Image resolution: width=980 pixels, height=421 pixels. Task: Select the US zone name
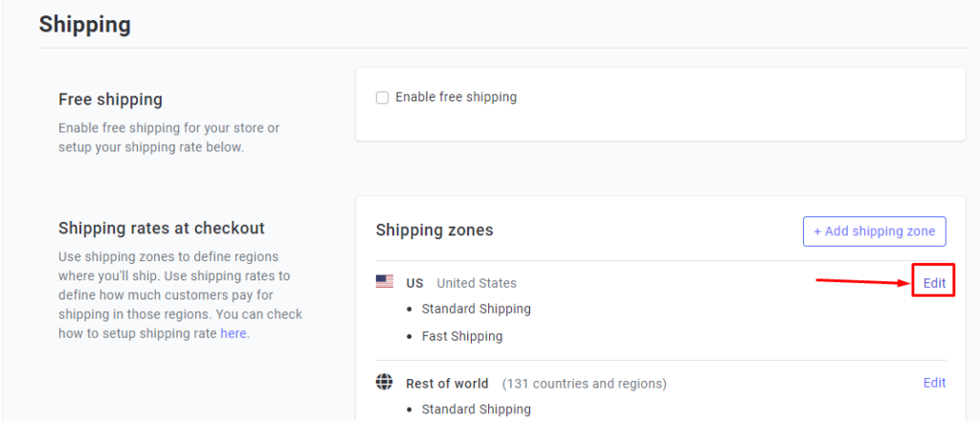414,283
